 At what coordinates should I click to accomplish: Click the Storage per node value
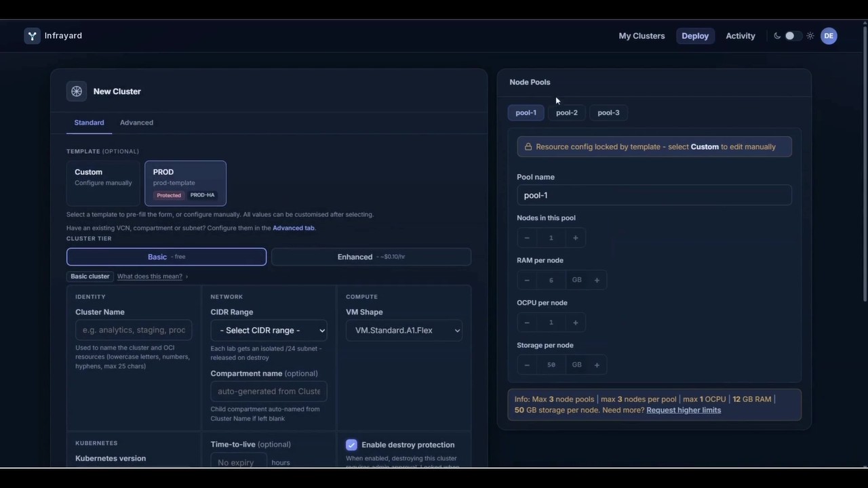coord(551,365)
